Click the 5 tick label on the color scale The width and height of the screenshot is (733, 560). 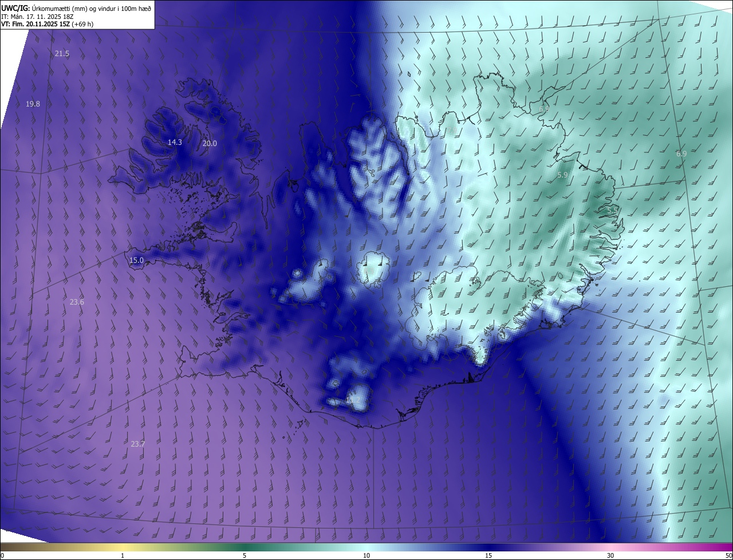245,555
